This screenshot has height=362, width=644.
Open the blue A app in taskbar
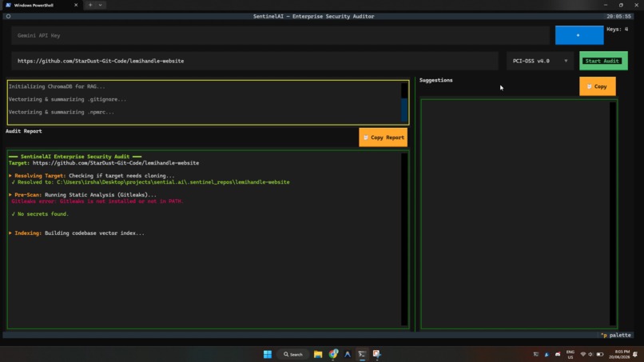pos(348,354)
